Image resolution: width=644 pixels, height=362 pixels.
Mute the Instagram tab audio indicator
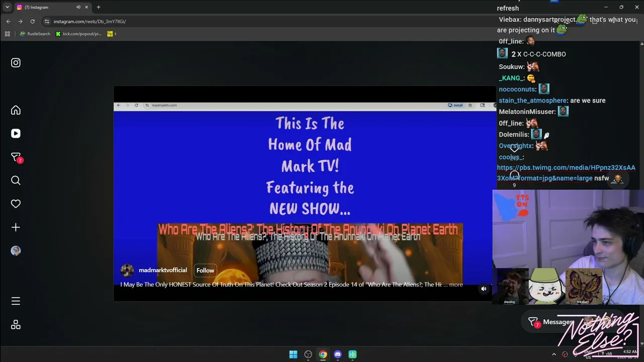(78, 7)
